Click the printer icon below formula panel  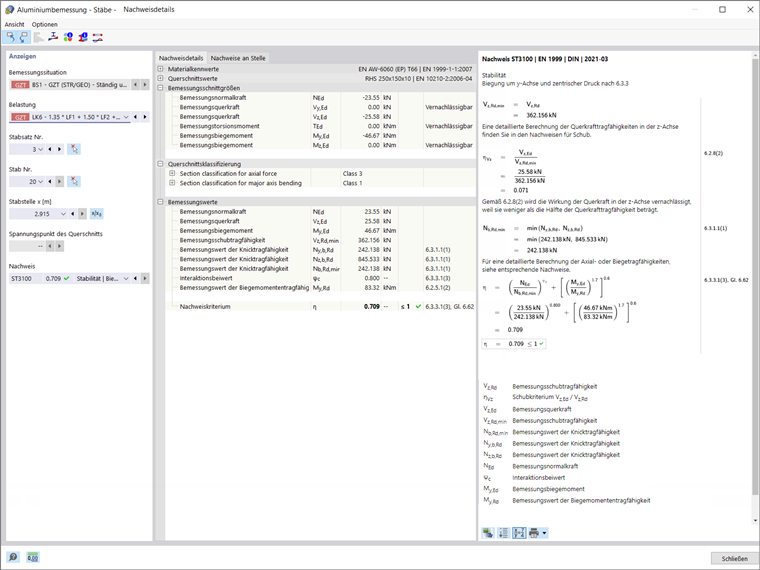(x=534, y=533)
